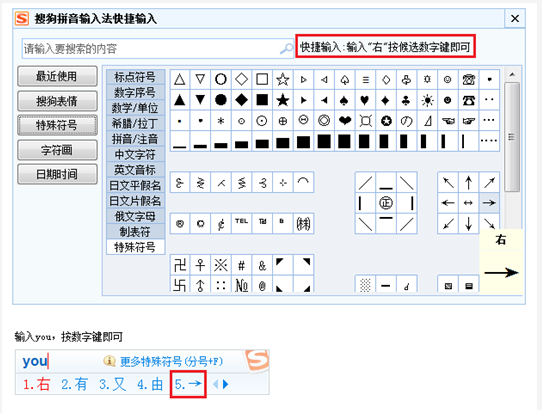The width and height of the screenshot is (542, 413).
Task: Switch to 中文字符 category
Action: [x=135, y=154]
